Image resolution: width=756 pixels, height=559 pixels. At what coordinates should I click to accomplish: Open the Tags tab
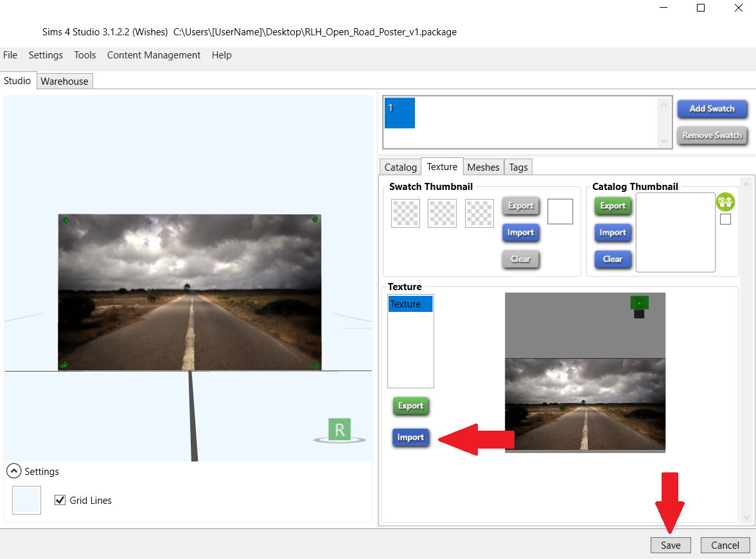pyautogui.click(x=518, y=168)
